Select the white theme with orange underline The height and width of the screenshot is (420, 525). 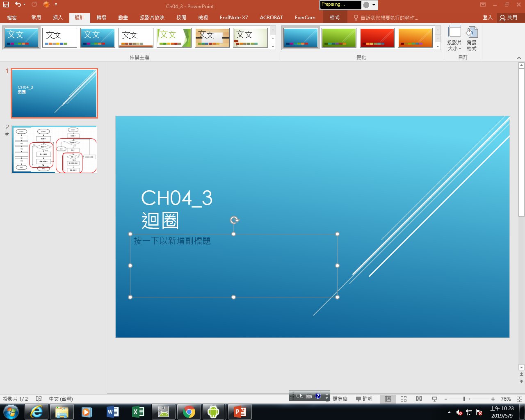coord(136,38)
